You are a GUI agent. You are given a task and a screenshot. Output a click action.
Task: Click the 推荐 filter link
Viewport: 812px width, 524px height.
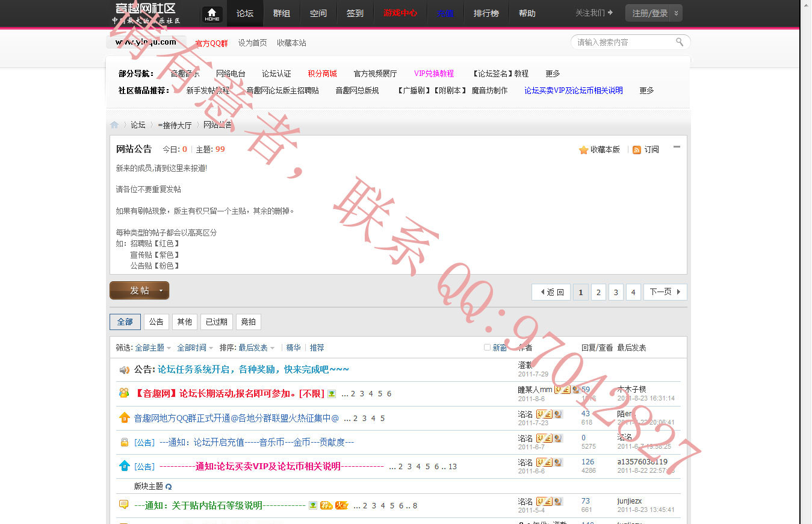point(317,348)
